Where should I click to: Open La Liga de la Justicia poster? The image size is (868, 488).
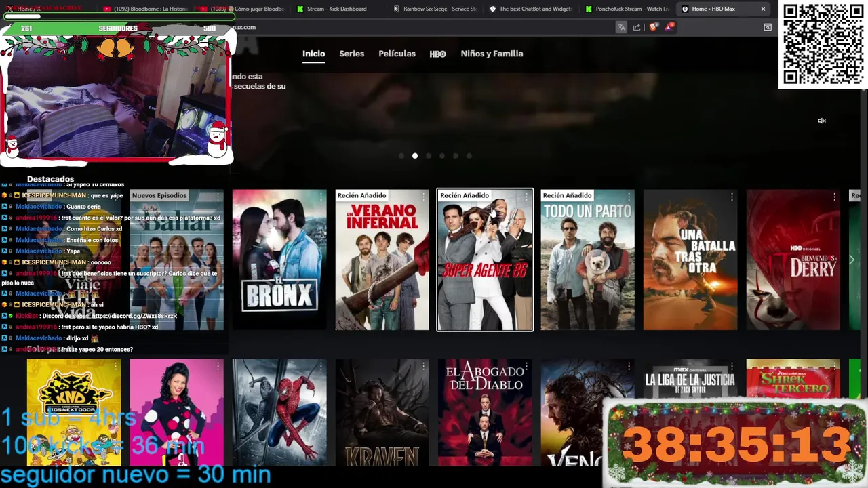[x=690, y=380]
